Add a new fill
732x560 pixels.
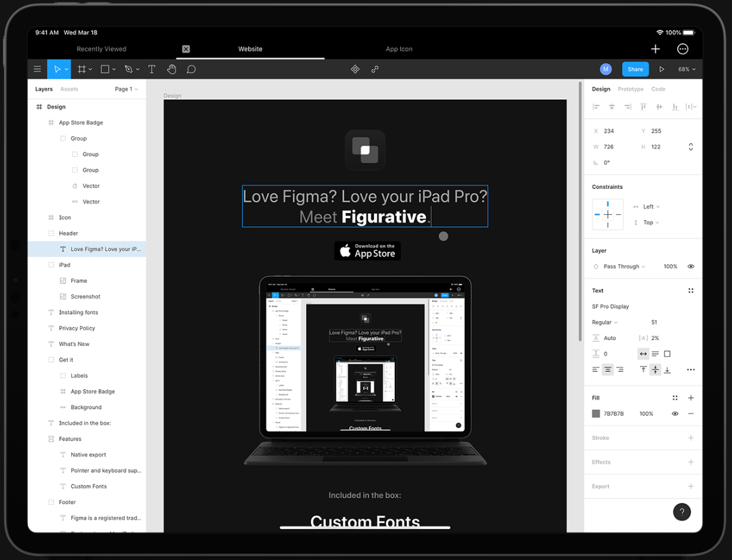[691, 398]
